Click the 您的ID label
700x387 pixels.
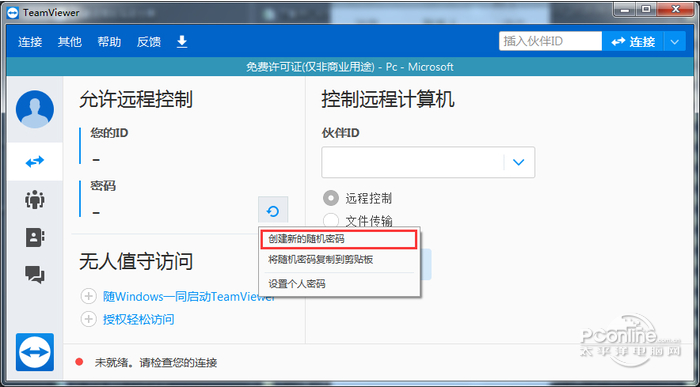pos(109,133)
